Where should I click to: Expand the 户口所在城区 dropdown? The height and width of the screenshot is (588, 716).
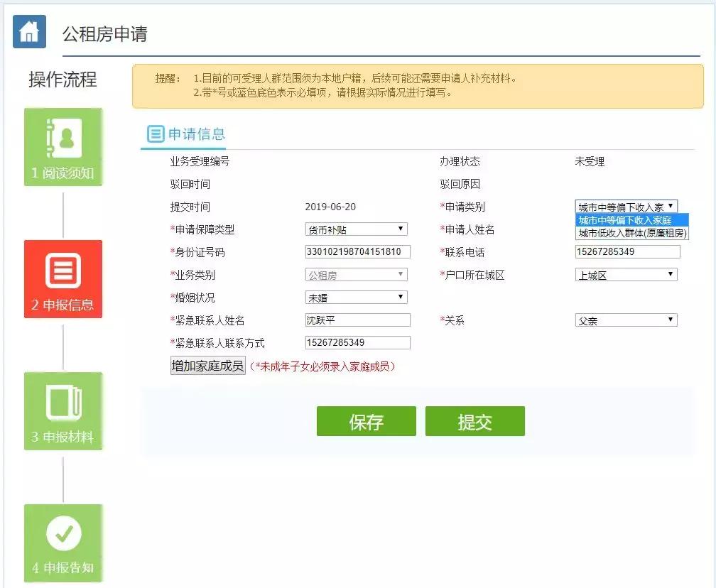[x=671, y=274]
